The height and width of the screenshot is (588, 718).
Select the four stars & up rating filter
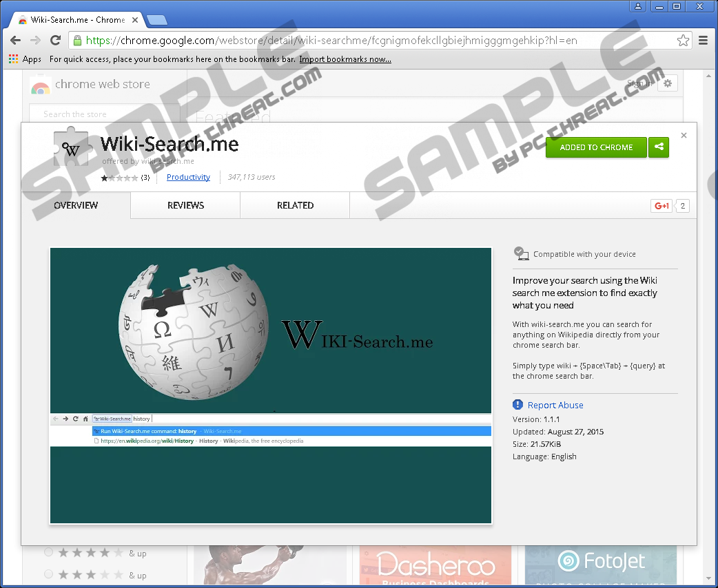(x=49, y=552)
